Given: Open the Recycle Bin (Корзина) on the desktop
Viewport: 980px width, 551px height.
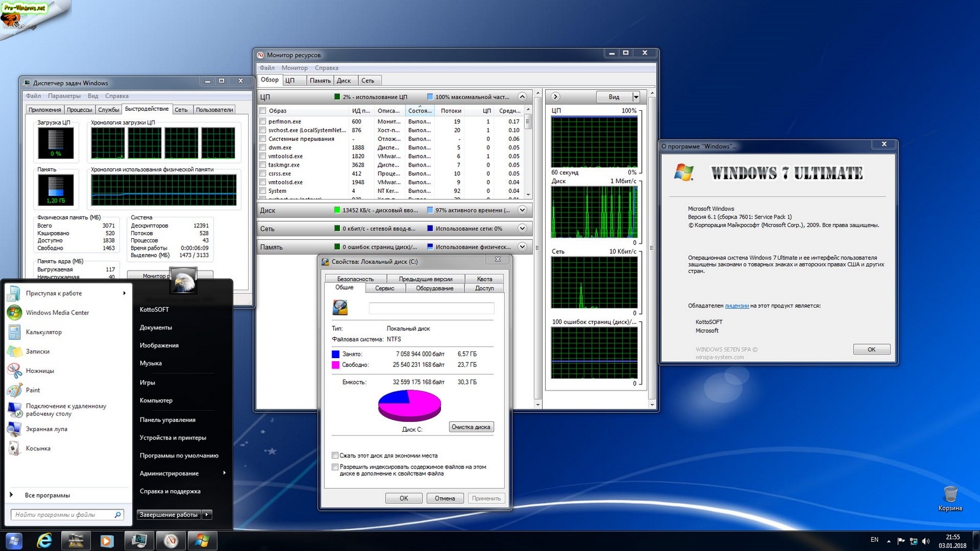Looking at the screenshot, I should [950, 495].
